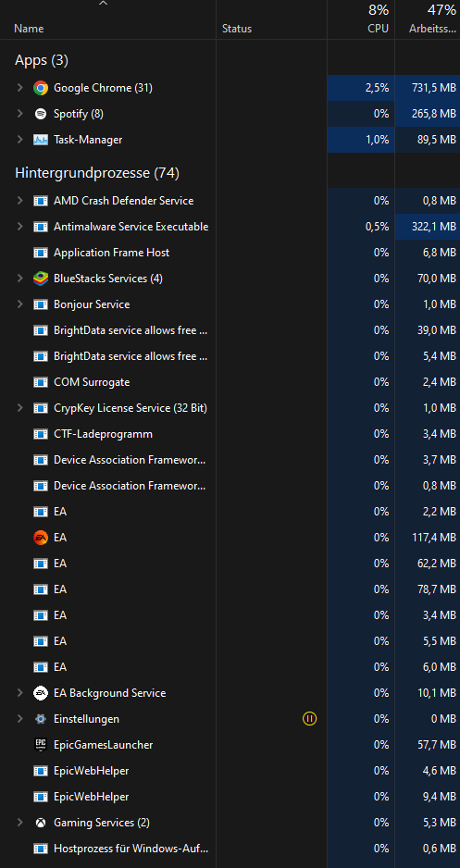Select the Google Chrome (31) row
Image resolution: width=460 pixels, height=868 pixels.
[x=230, y=88]
